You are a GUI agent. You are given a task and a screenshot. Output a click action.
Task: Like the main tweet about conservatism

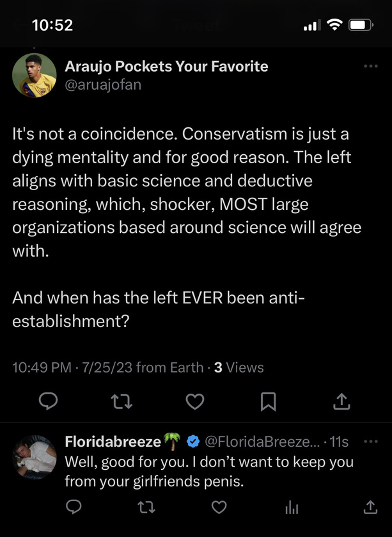click(x=195, y=401)
